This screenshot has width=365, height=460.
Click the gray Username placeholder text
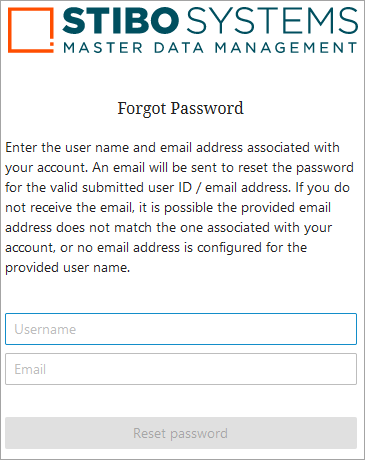(x=45, y=329)
